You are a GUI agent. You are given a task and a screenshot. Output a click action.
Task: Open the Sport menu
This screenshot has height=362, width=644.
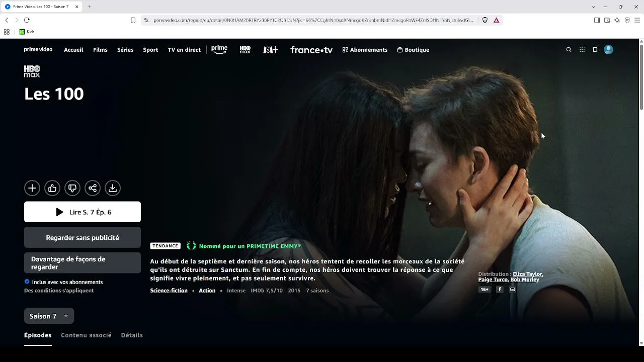click(150, 50)
